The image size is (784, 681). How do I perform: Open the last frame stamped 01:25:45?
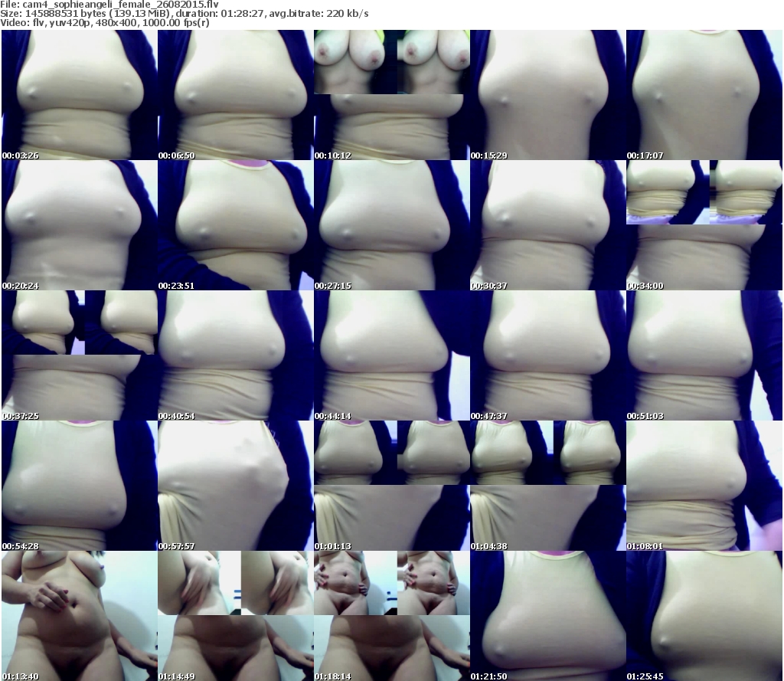[704, 616]
